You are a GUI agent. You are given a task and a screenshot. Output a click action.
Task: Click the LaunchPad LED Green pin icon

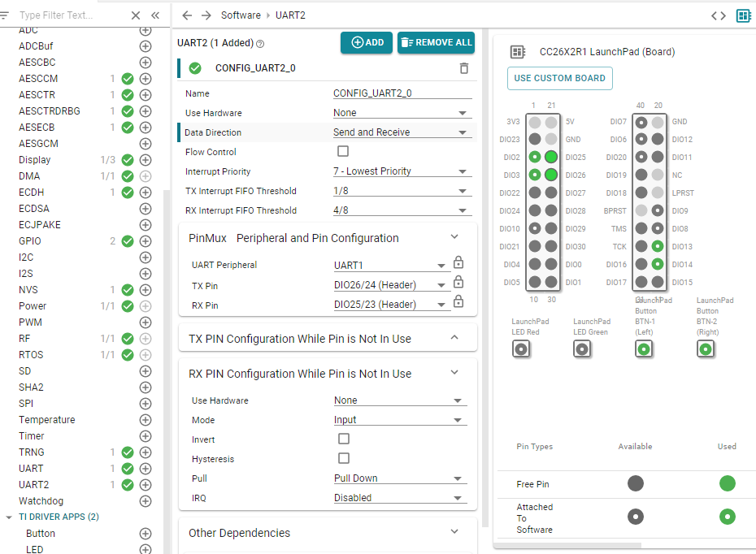[582, 348]
